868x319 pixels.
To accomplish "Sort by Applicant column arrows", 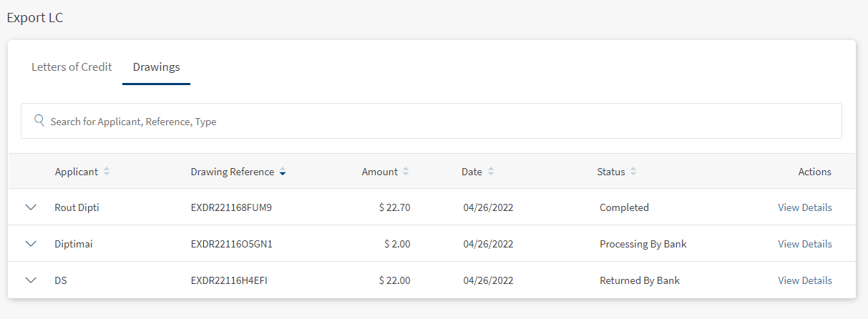I will [x=107, y=172].
